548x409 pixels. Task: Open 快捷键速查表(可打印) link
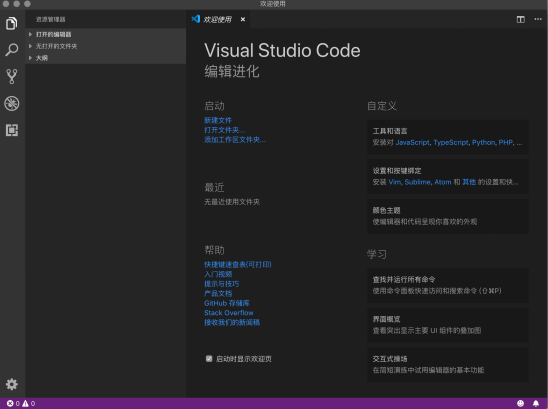238,265
